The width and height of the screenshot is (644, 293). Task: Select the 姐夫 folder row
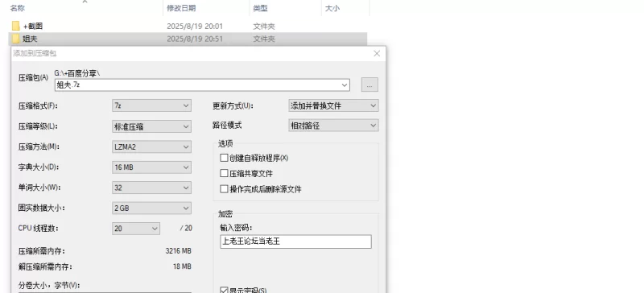coord(188,39)
